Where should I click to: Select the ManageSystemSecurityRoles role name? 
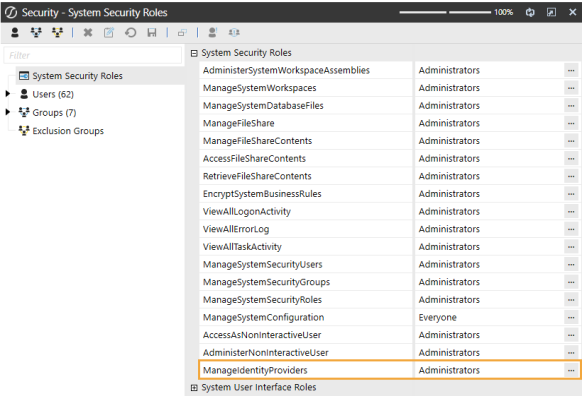point(262,300)
